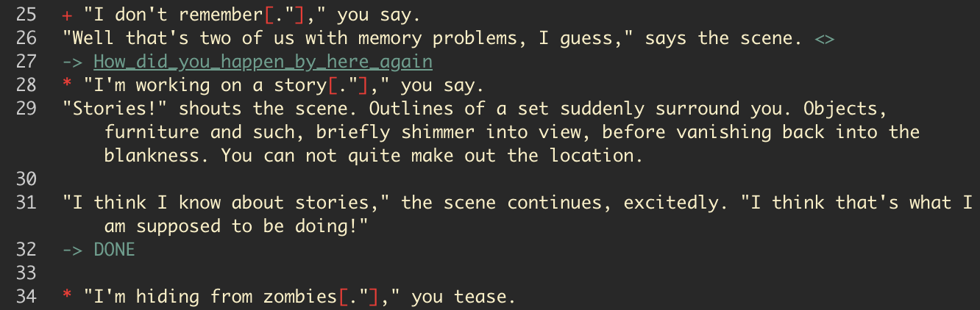This screenshot has height=310, width=980.
Task: Click line number 34 in the gutter
Action: coord(26,297)
